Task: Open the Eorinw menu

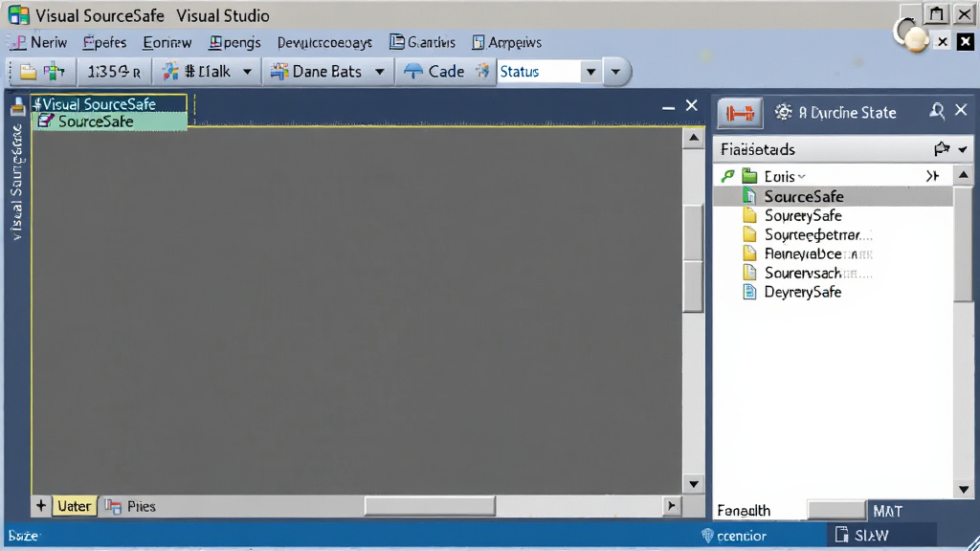Action: (x=167, y=42)
